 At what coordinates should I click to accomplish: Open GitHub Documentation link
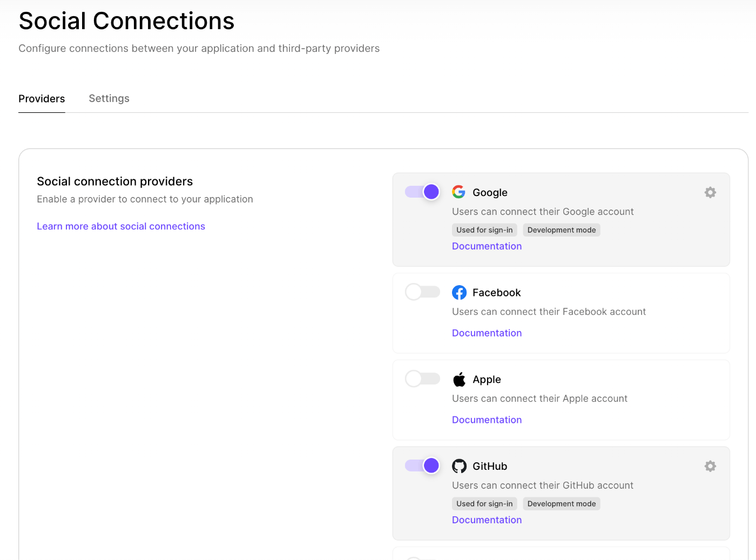point(487,520)
